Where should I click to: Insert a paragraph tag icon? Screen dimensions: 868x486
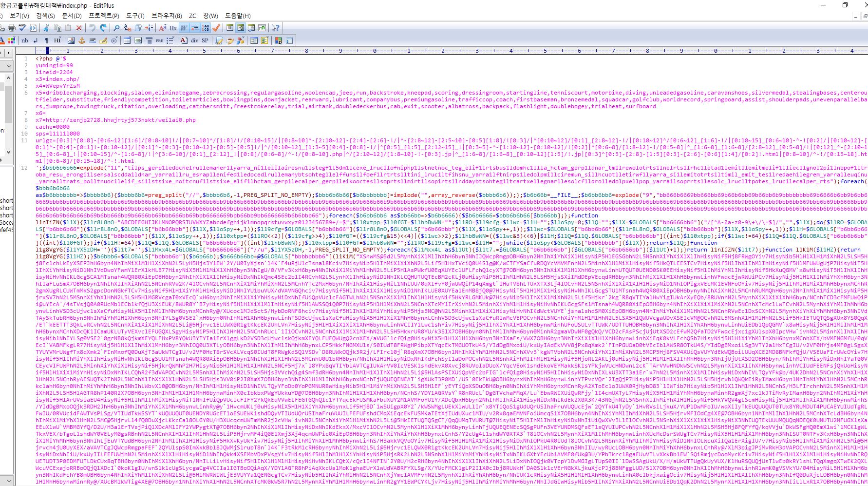pos(46,40)
